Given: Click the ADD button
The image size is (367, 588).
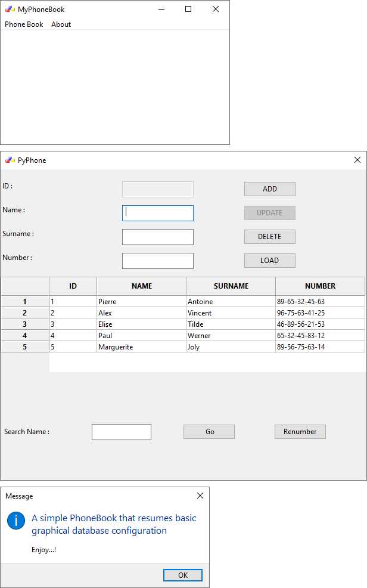Looking at the screenshot, I should (x=269, y=189).
